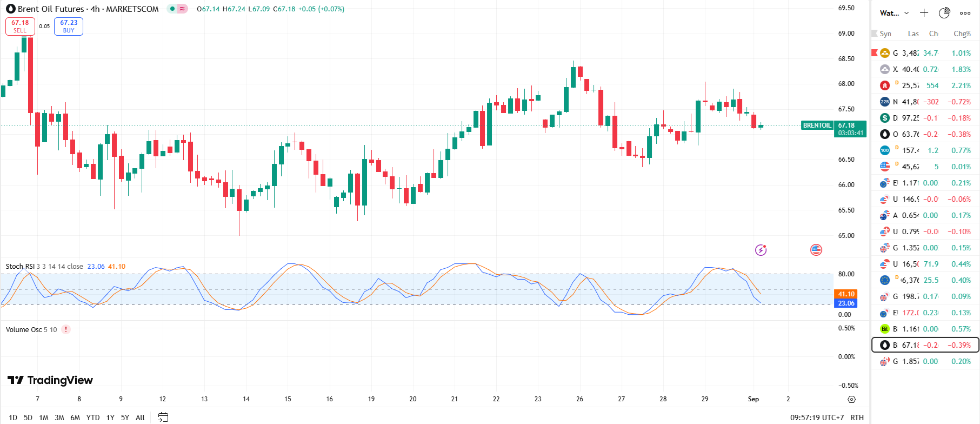Screen dimensions: 980x424
Task: Toggle the green market open status indicator
Action: point(172,9)
